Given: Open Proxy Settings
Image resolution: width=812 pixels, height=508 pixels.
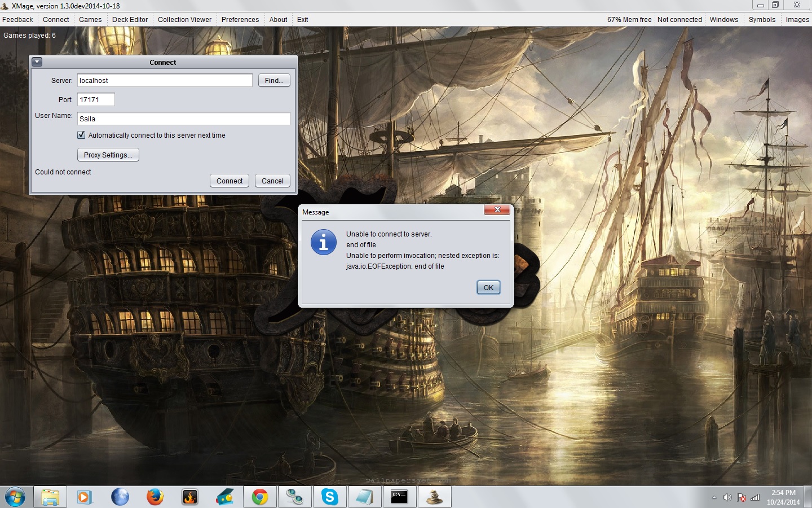Looking at the screenshot, I should point(108,155).
